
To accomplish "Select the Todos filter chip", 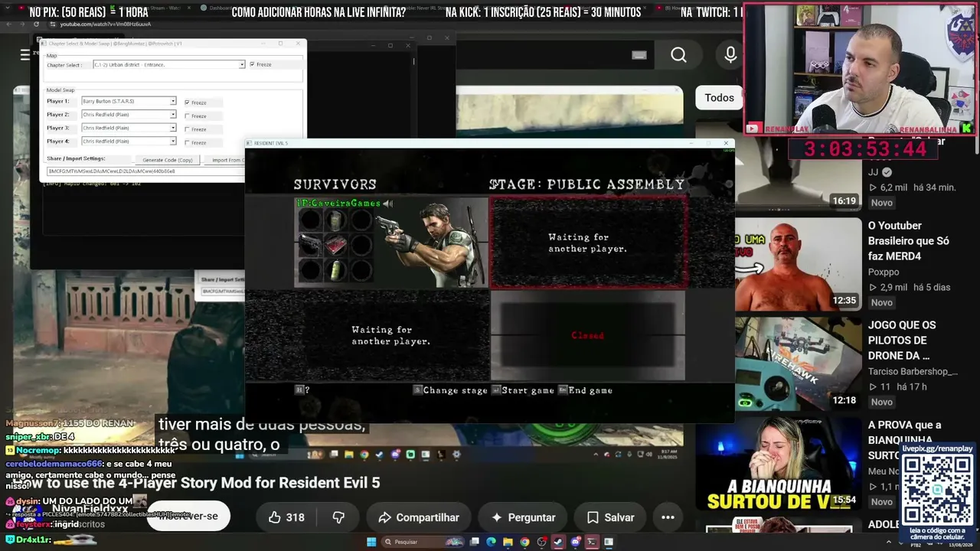I will (719, 98).
